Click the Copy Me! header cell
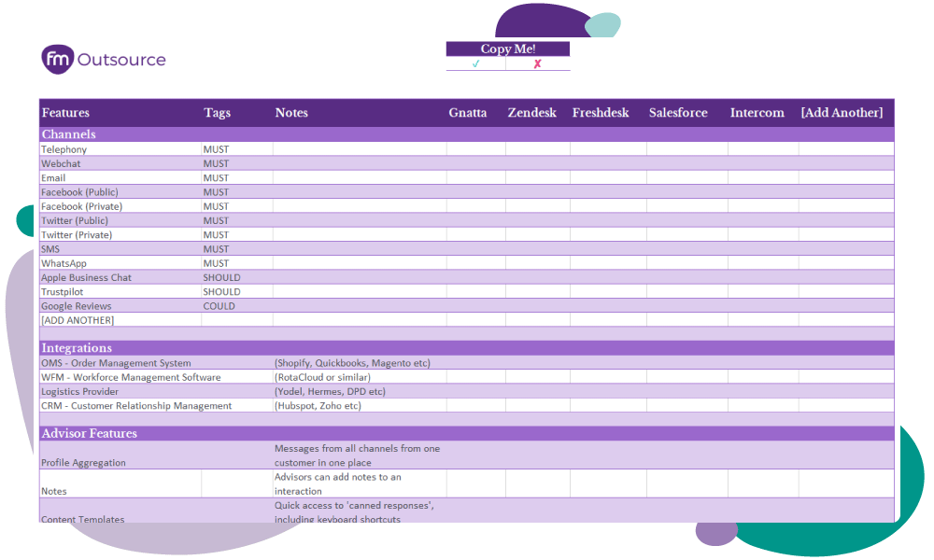This screenshot has height=560, width=934. point(508,49)
